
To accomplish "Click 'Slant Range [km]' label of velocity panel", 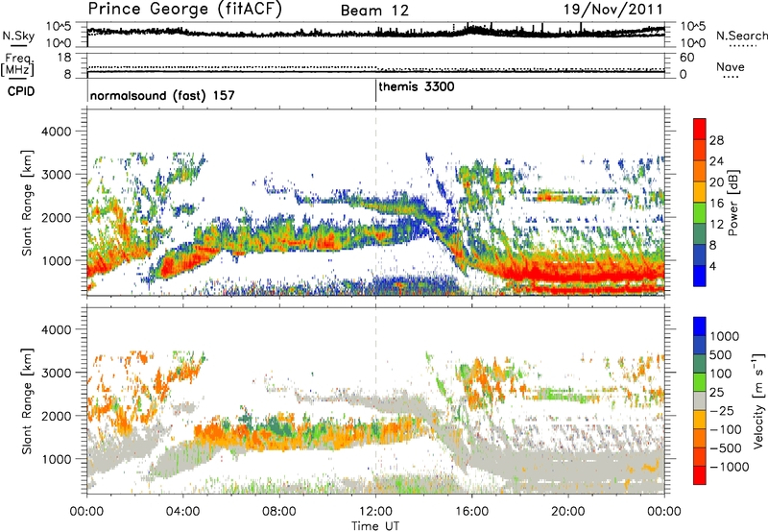I will (27, 400).
